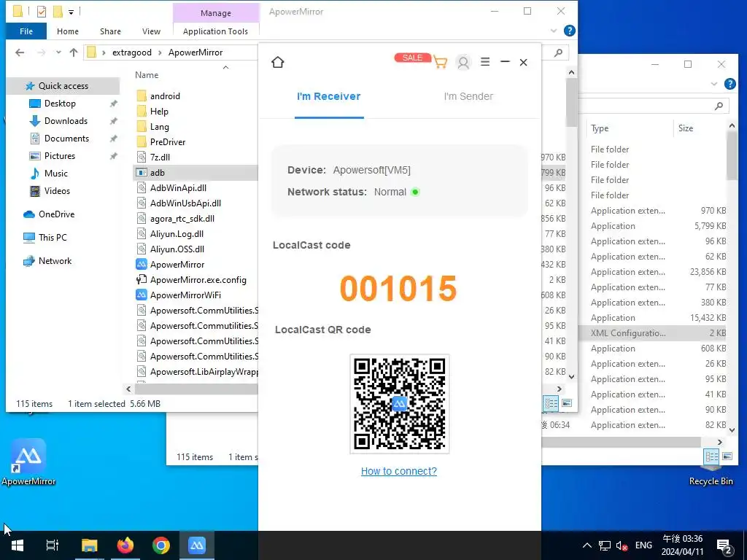
Task: Open Pictures in the navigation pane
Action: 60,156
